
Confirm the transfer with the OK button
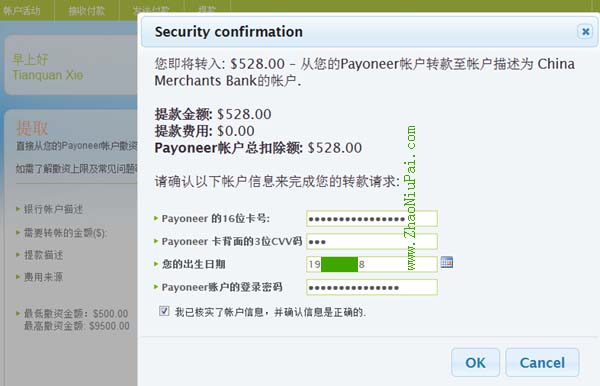(475, 362)
